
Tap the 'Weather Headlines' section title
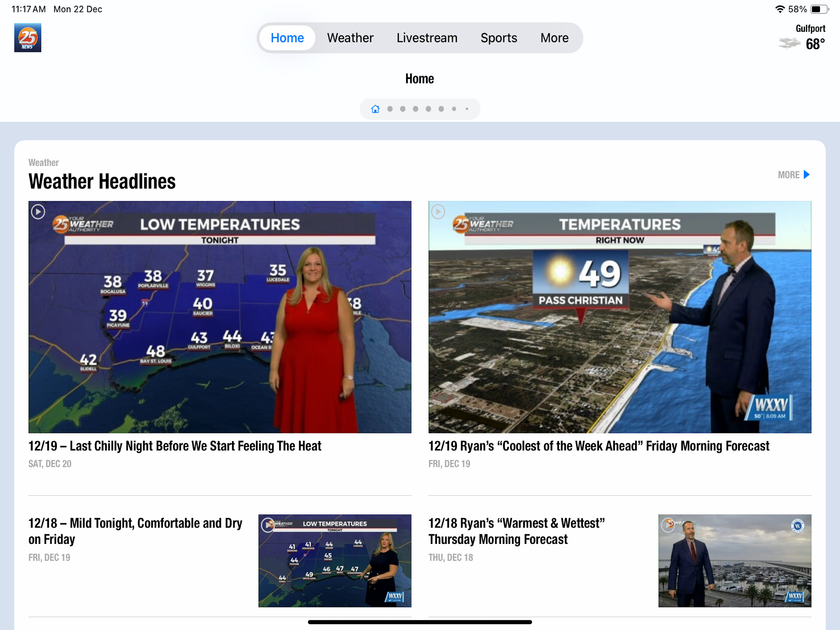102,181
